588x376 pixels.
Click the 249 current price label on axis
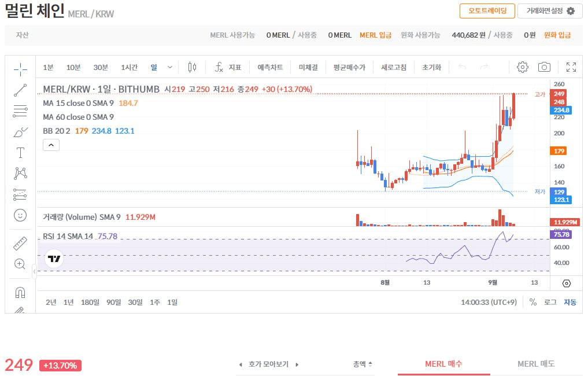(559, 94)
